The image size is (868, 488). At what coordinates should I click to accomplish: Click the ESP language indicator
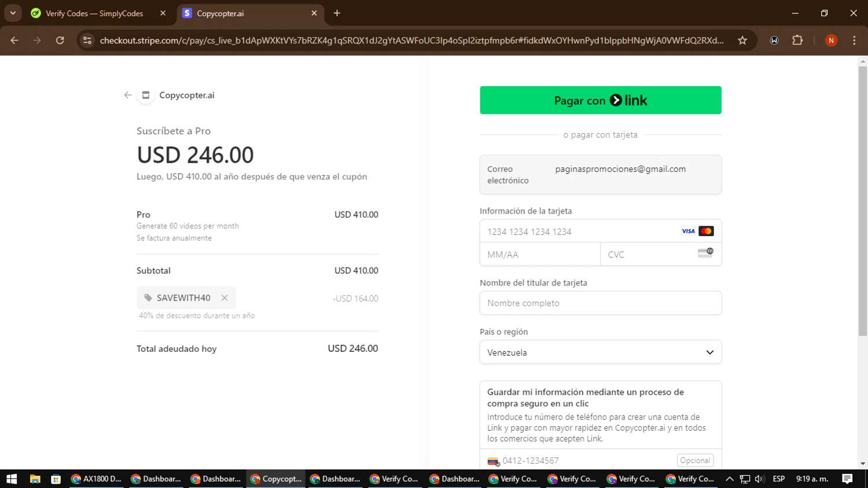779,479
